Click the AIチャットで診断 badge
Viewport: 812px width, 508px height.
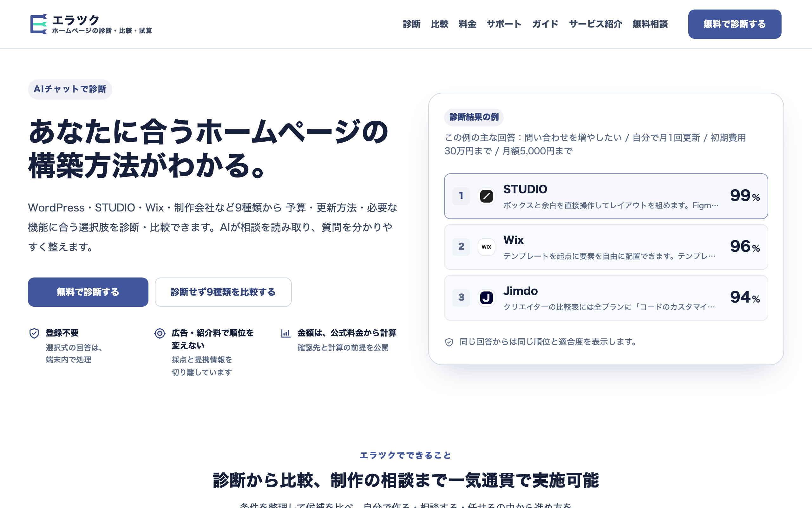click(70, 89)
